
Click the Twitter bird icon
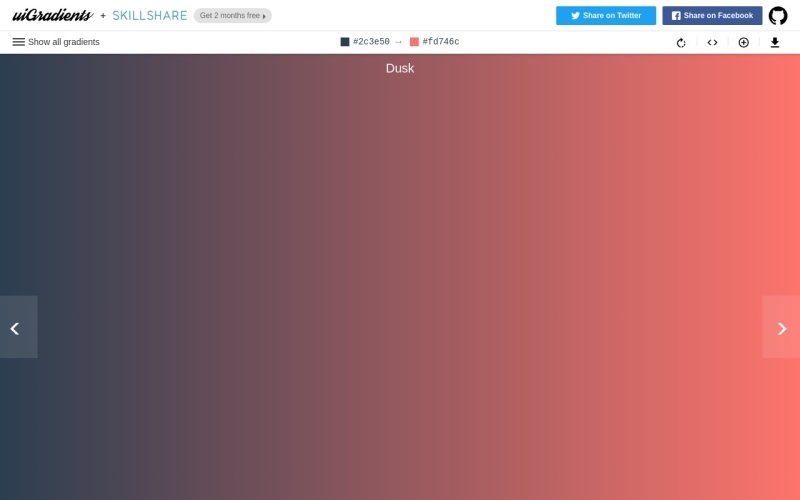click(x=575, y=16)
